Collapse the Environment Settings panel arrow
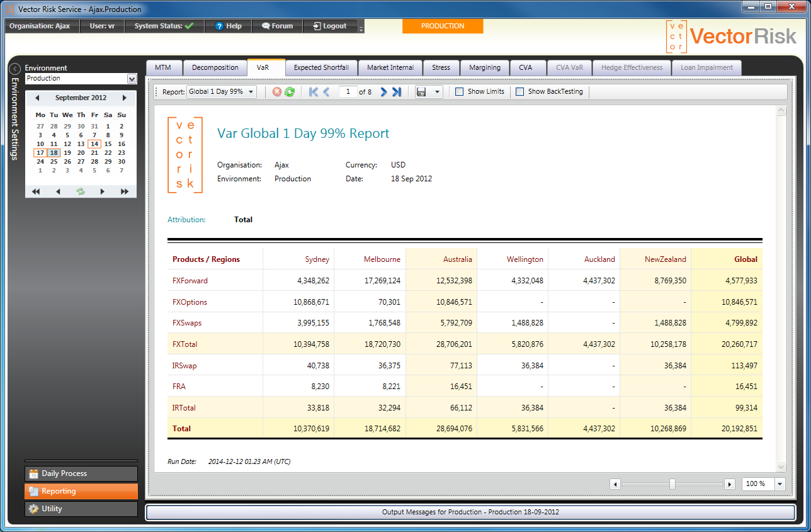The height and width of the screenshot is (532, 811). pos(14,69)
